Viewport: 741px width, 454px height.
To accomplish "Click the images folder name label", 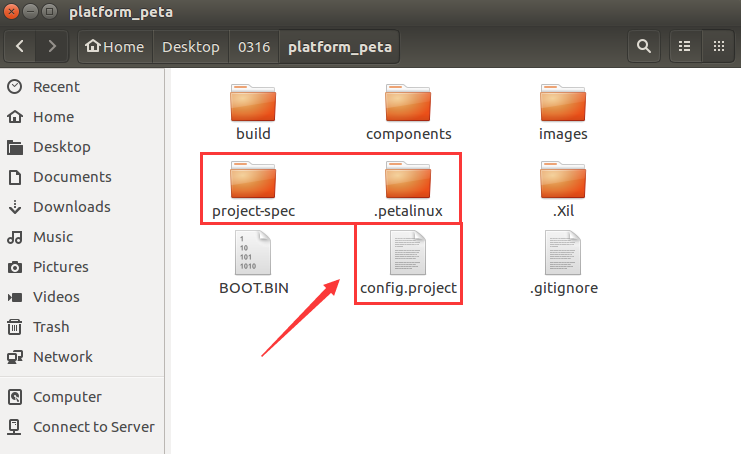I will [563, 134].
